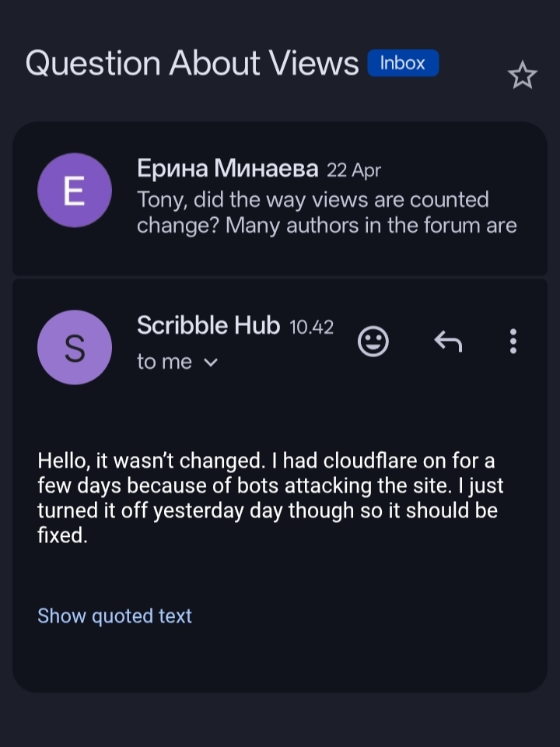560x747 pixels.
Task: Add an emoji reaction to Scribble Hub's message
Action: coord(373,341)
